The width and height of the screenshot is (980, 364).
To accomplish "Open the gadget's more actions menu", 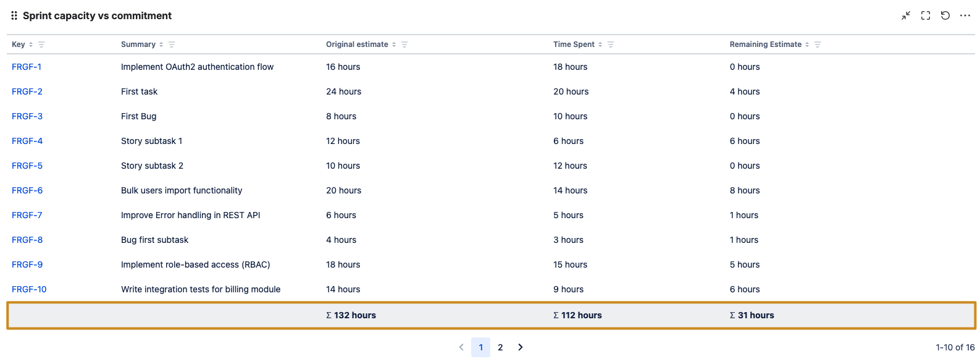I will tap(965, 15).
